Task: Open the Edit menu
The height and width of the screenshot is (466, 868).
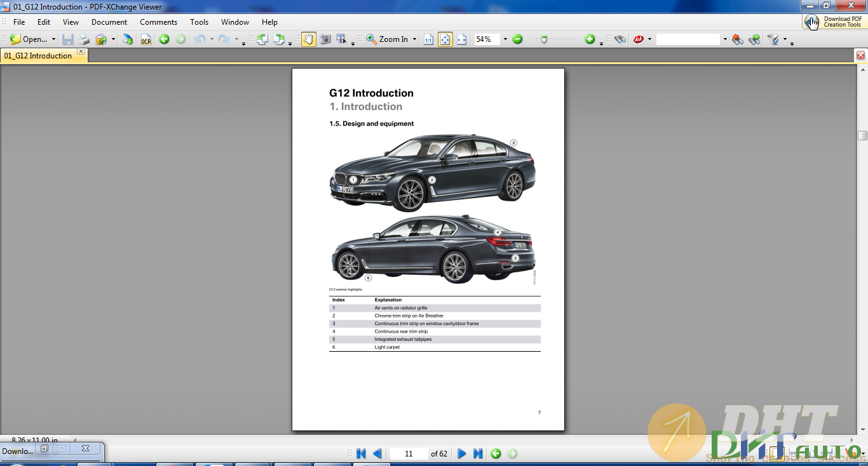Action: [43, 22]
